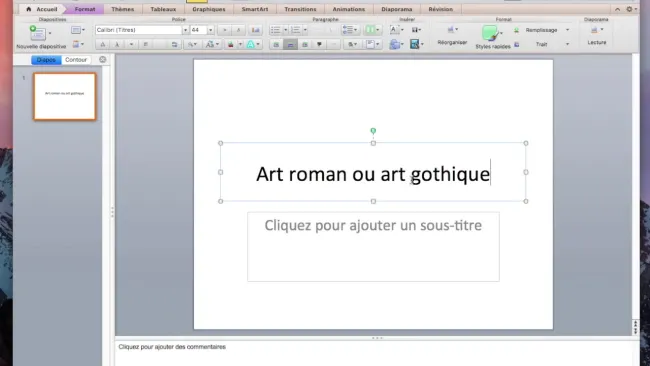Increase the font size with the grow button

pyautogui.click(x=224, y=30)
